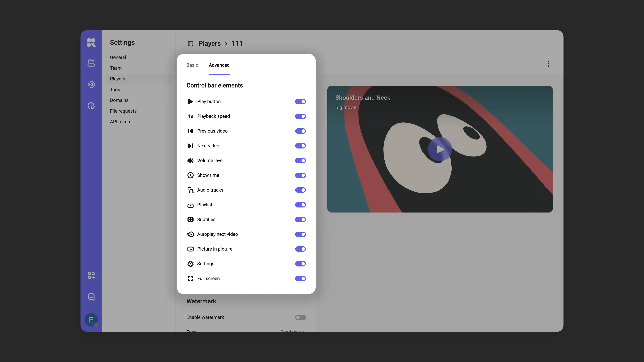Disable the Audio tracks toggle
The height and width of the screenshot is (362, 644).
tap(300, 190)
